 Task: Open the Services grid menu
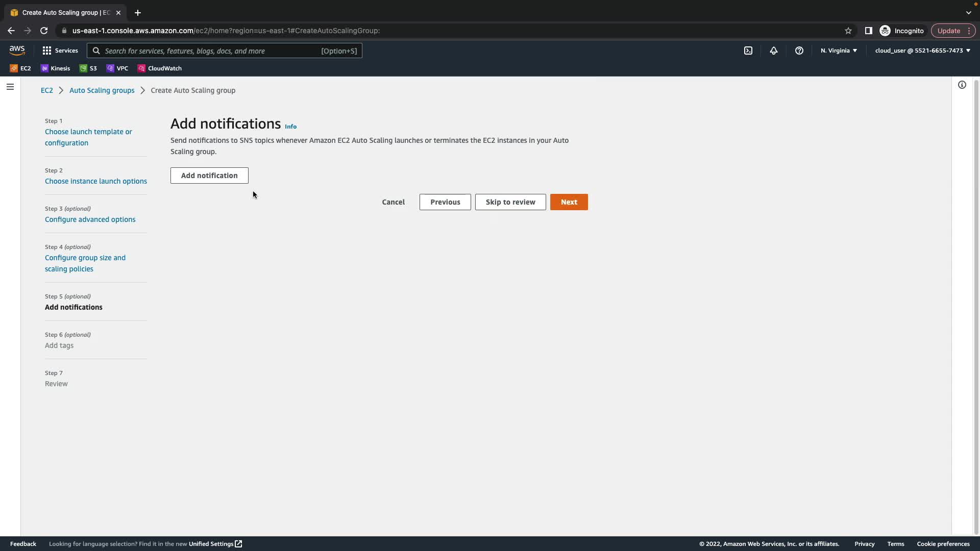[60, 51]
